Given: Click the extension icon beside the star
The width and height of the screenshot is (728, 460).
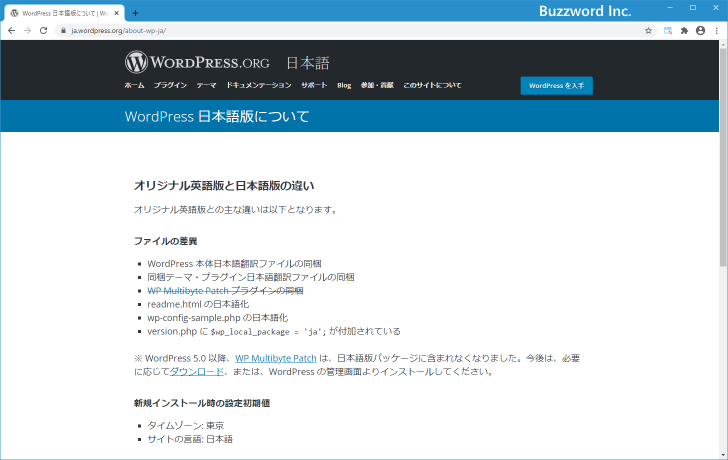Looking at the screenshot, I should coord(668,31).
